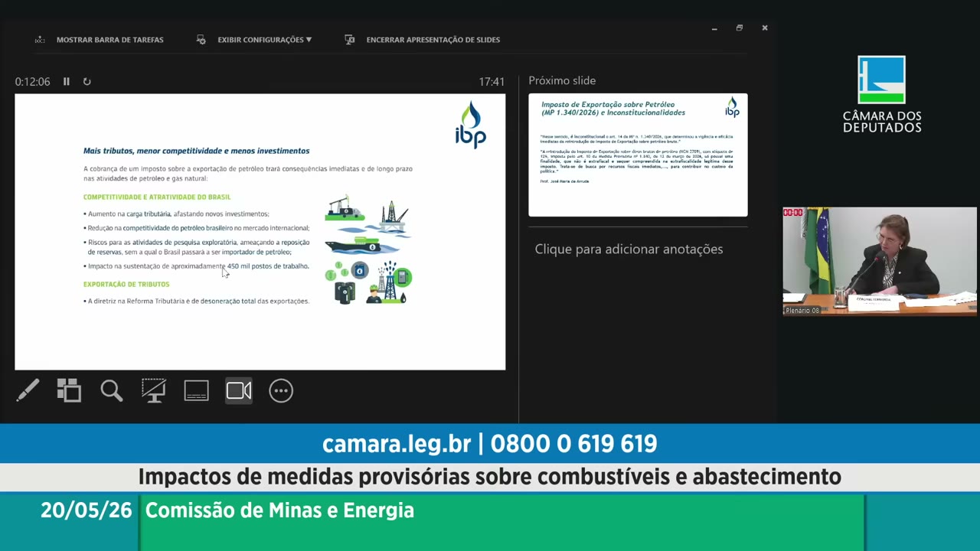Image resolution: width=980 pixels, height=551 pixels.
Task: Open the see all slides grid
Action: coord(69,390)
